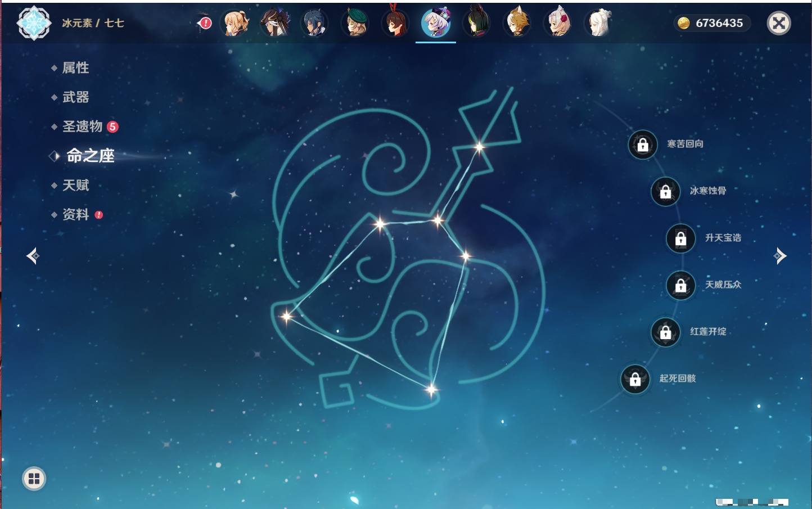
Task: Select the black-and-green haired avatar
Action: (x=477, y=22)
